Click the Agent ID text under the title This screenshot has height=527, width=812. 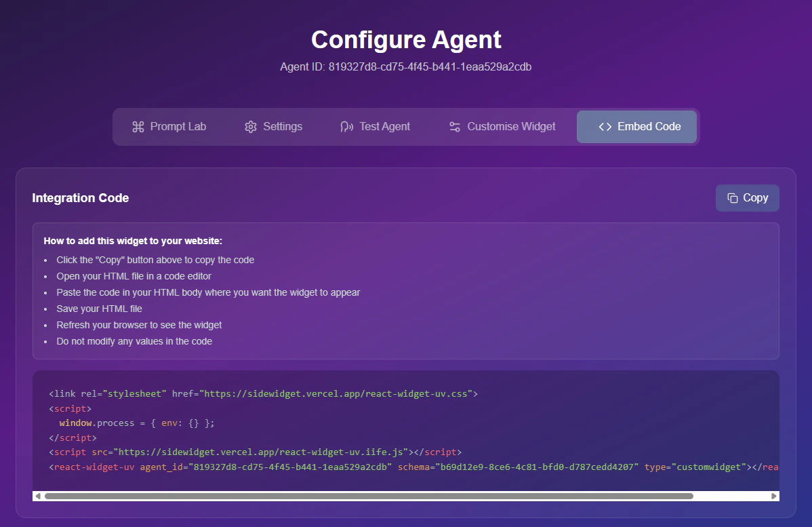tap(405, 66)
